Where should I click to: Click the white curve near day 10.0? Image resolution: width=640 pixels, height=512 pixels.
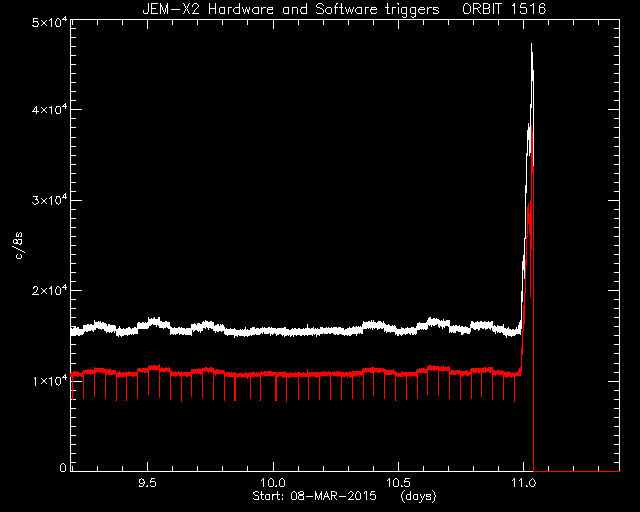(273, 332)
